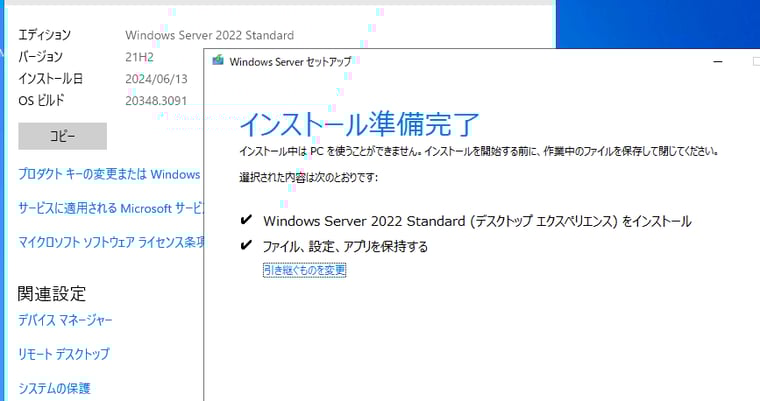
Task: Click checkmark beside Windows Server 2022 install line
Action: point(246,220)
